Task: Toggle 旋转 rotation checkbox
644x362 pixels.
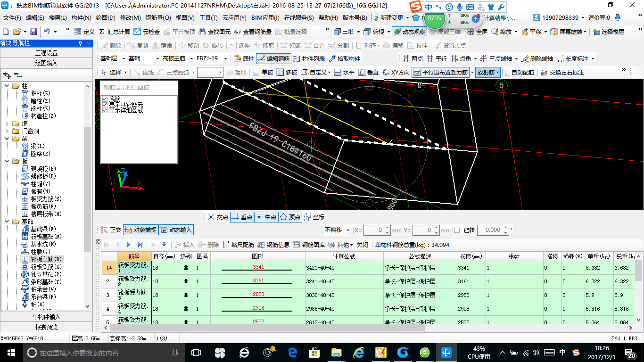Action: (457, 230)
